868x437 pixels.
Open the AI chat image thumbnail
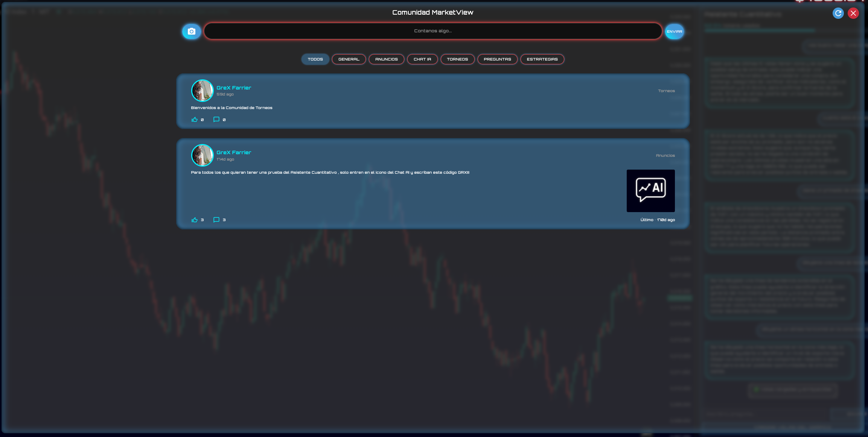coord(650,191)
